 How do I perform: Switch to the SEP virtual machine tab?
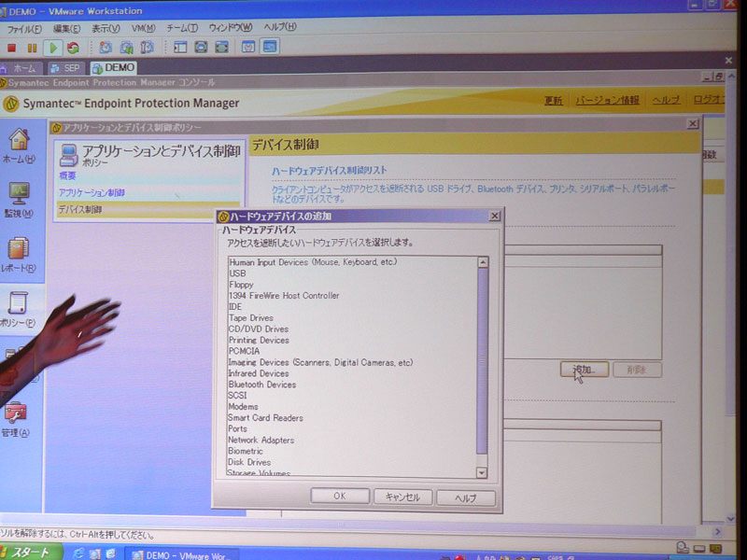(x=65, y=68)
